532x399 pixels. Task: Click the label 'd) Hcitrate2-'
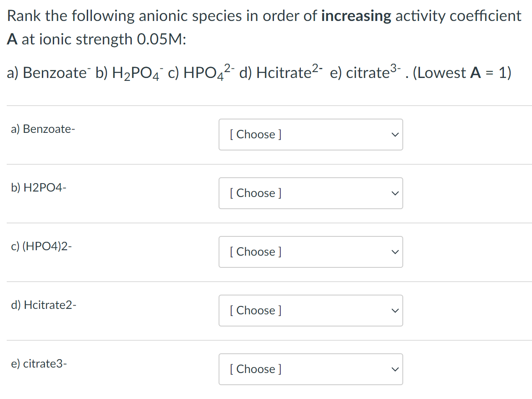coord(43,305)
